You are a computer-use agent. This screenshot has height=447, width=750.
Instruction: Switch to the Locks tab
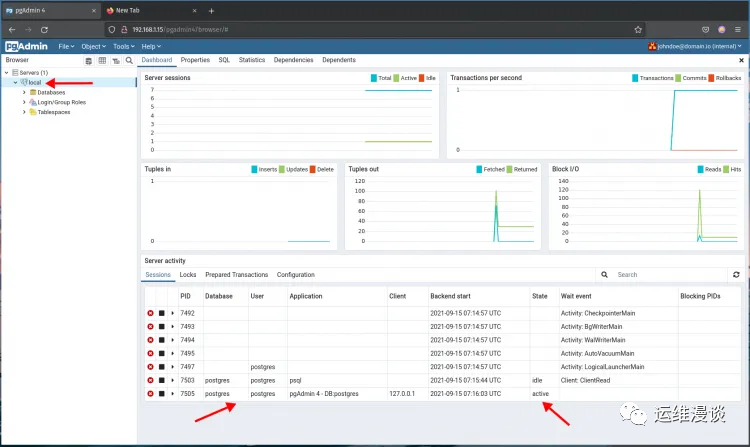point(188,274)
